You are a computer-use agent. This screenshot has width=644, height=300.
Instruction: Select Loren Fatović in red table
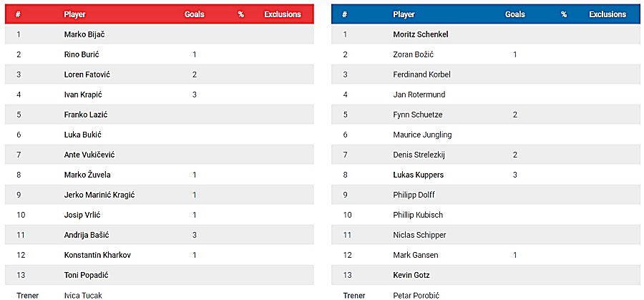tap(87, 74)
